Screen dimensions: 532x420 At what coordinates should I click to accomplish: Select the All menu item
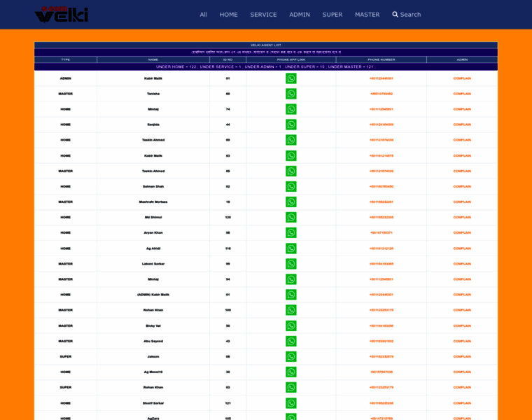(203, 14)
